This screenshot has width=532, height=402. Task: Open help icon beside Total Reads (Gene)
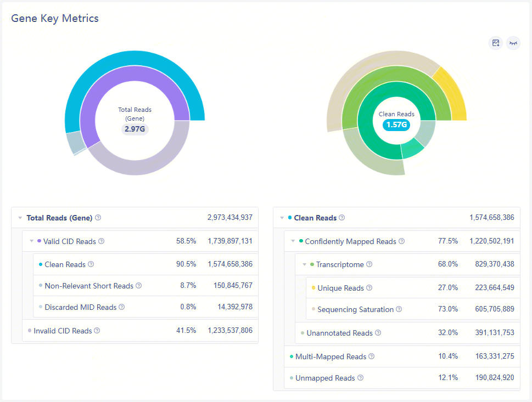98,218
